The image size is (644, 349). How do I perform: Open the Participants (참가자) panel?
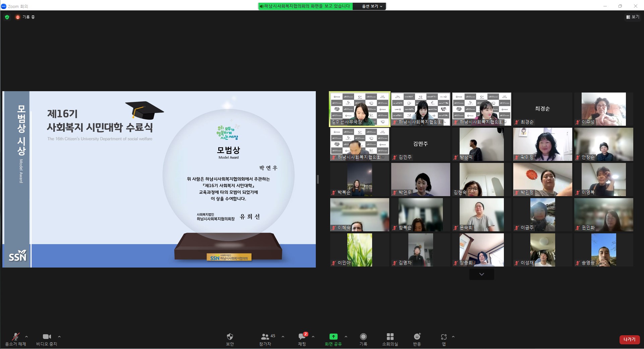coord(265,337)
